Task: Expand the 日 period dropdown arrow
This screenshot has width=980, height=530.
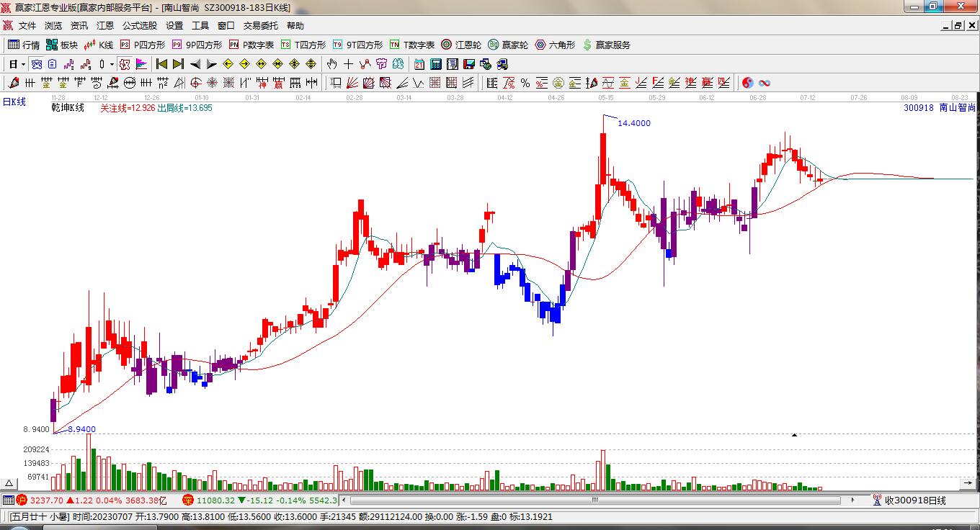Action: [23, 64]
